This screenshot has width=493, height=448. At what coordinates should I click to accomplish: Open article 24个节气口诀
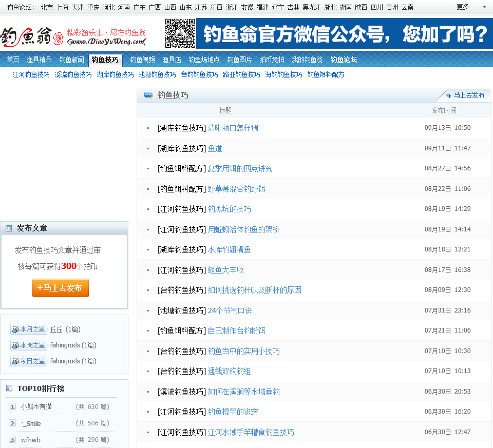(x=230, y=310)
